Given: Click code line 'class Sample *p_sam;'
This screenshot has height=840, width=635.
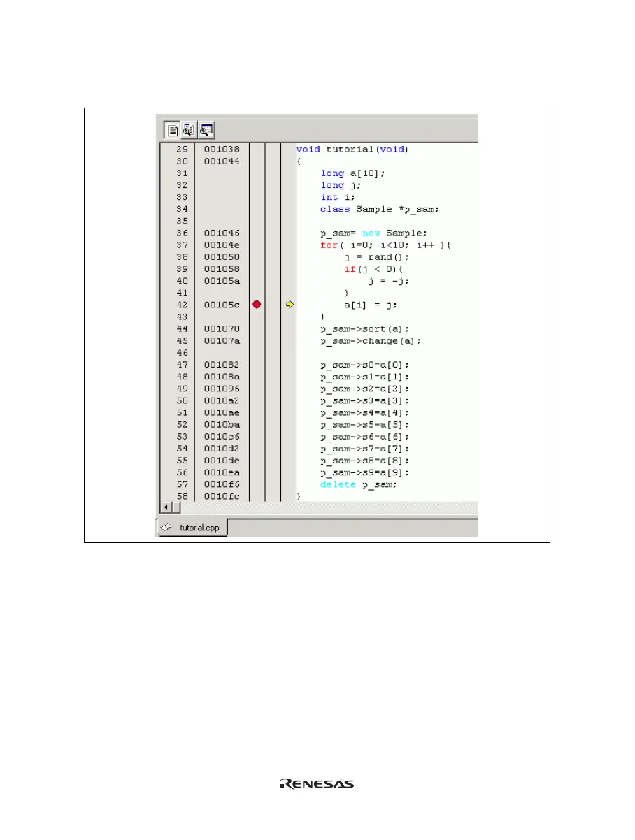Looking at the screenshot, I should [379, 209].
